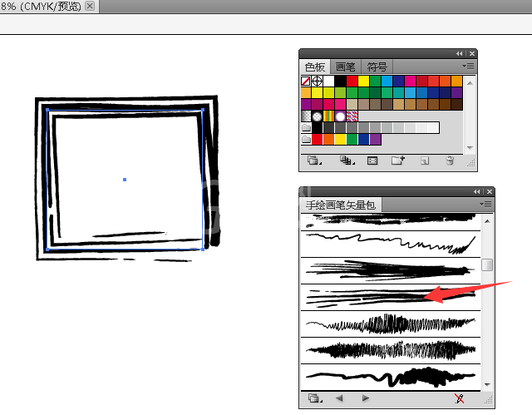The height and width of the screenshot is (415, 532).
Task: Open the 手绘画笔矢量包 panel flyout menu
Action: pos(485,205)
